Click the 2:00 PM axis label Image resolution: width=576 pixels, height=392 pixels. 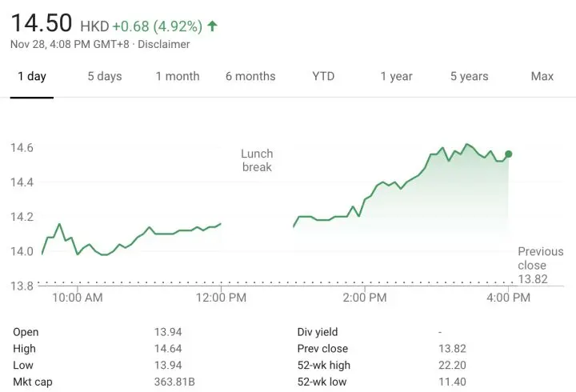pos(365,298)
